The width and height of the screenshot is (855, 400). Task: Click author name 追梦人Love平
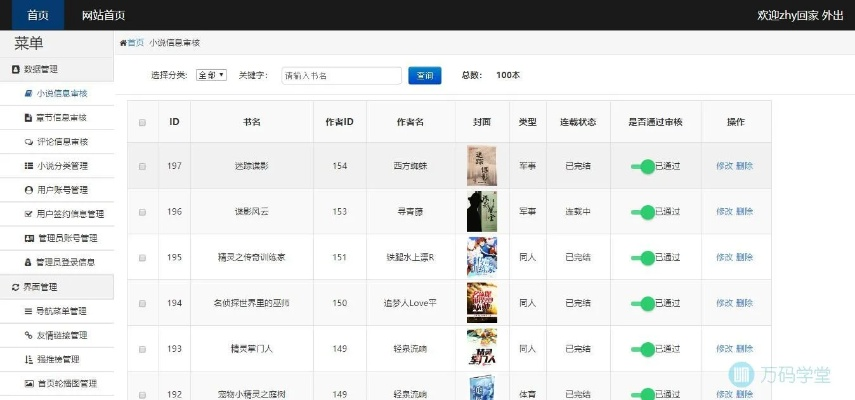(x=411, y=303)
